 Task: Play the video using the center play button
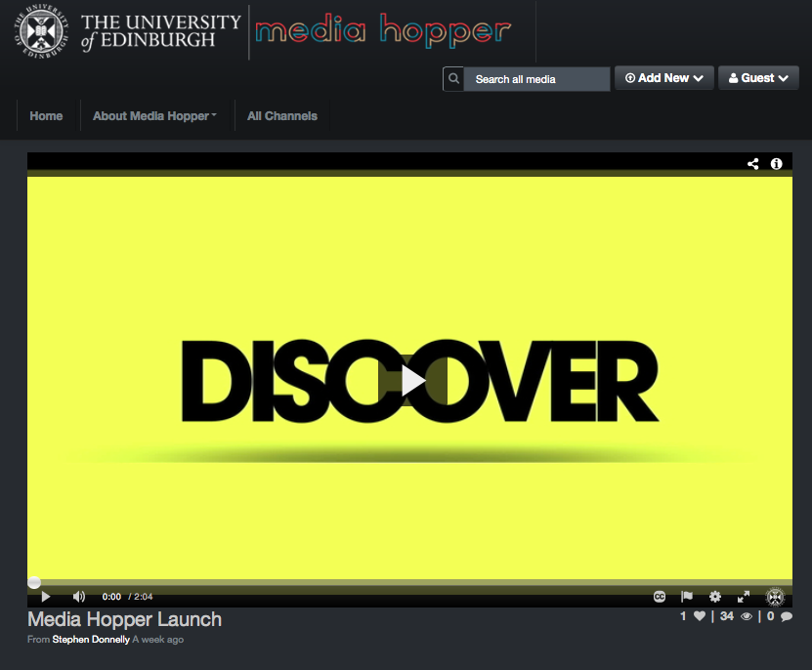tap(412, 381)
